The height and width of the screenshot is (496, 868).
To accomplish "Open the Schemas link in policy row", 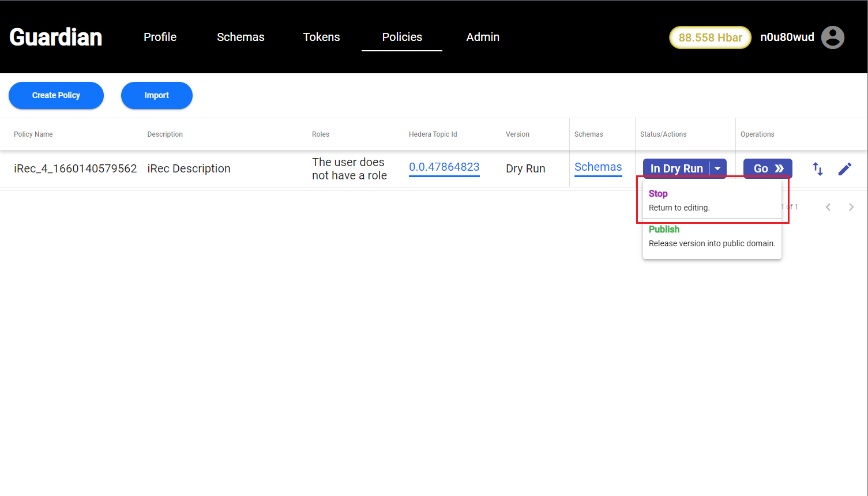I will pos(598,167).
